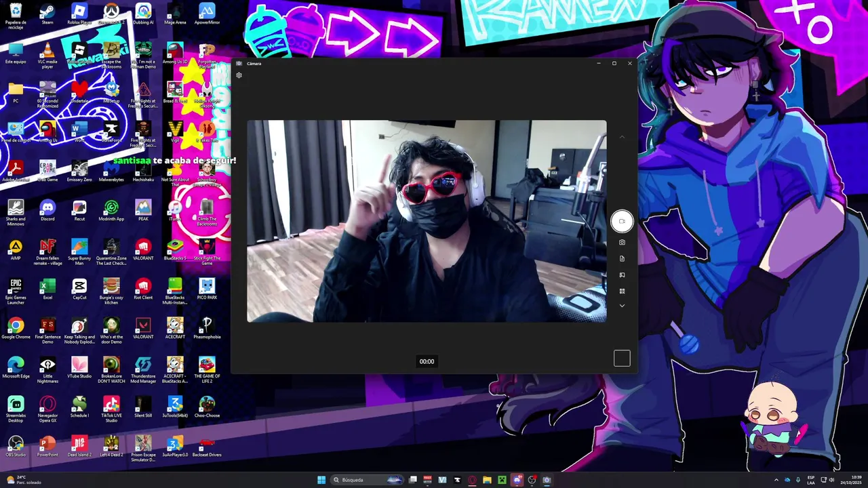Launch PEAK game shortcut
This screenshot has height=488, width=868.
pos(143,210)
